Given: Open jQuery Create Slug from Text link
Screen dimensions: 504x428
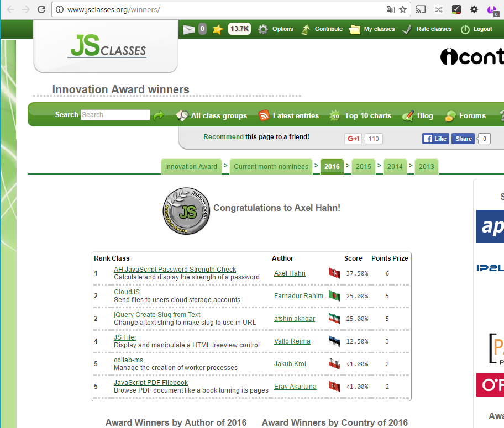Looking at the screenshot, I should 157,315.
